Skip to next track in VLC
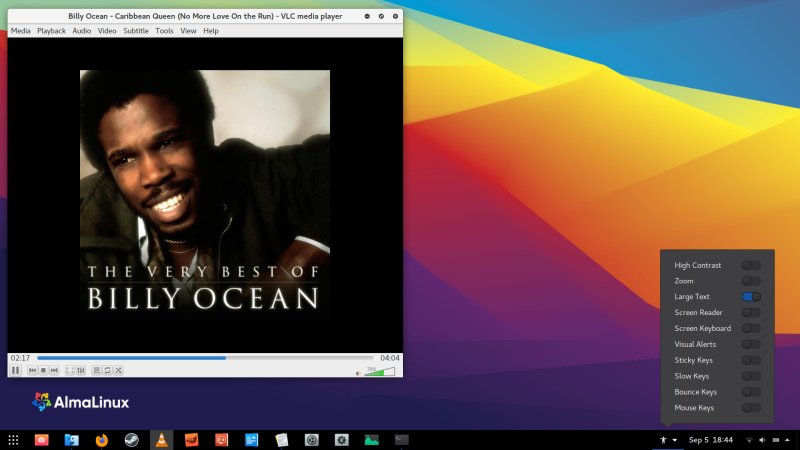This screenshot has width=800, height=450. click(54, 370)
